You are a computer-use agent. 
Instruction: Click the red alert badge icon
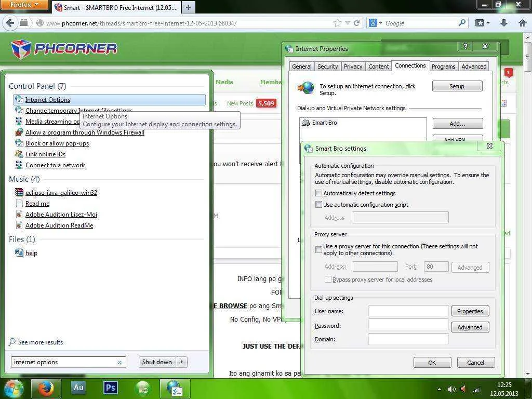tap(508, 73)
